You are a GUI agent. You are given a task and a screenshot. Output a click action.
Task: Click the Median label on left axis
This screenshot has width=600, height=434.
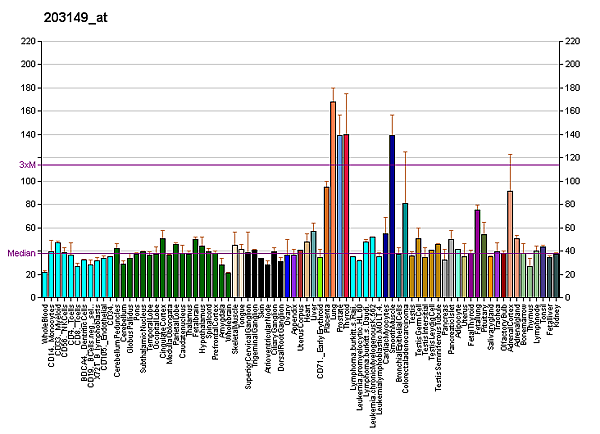click(21, 253)
